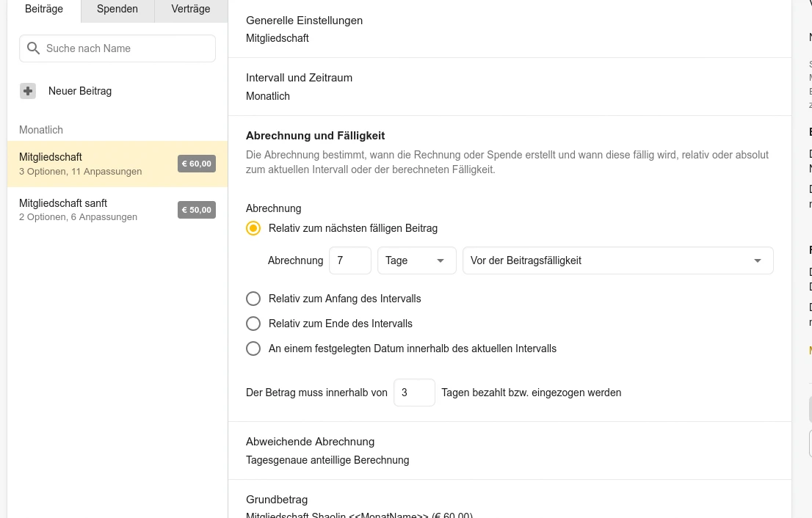Select 'Relativ zum nächsten fälligen Beitrag' option
This screenshot has width=812, height=518.
point(253,228)
